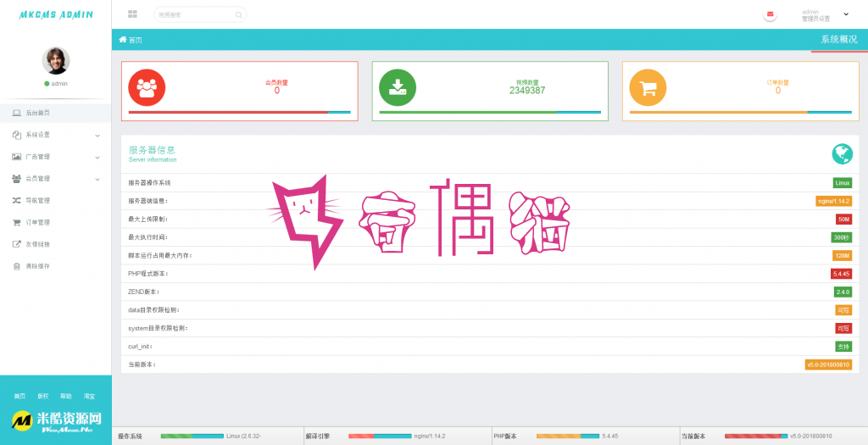Open the admin account dropdown arrow

coord(846,14)
